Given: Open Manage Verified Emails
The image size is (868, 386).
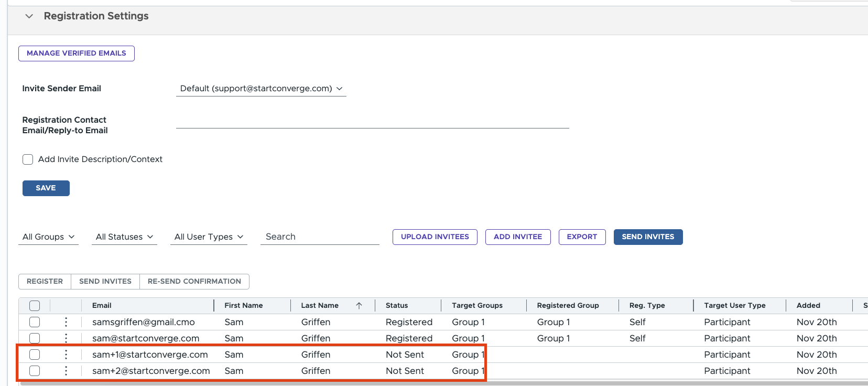Looking at the screenshot, I should coord(77,53).
